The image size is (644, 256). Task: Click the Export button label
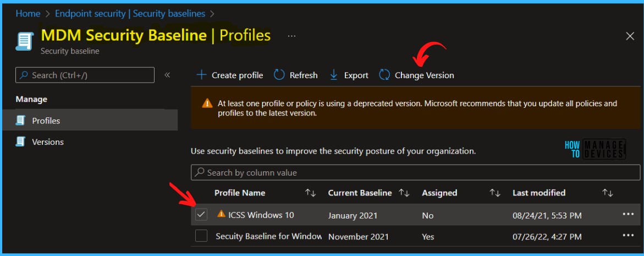(356, 75)
